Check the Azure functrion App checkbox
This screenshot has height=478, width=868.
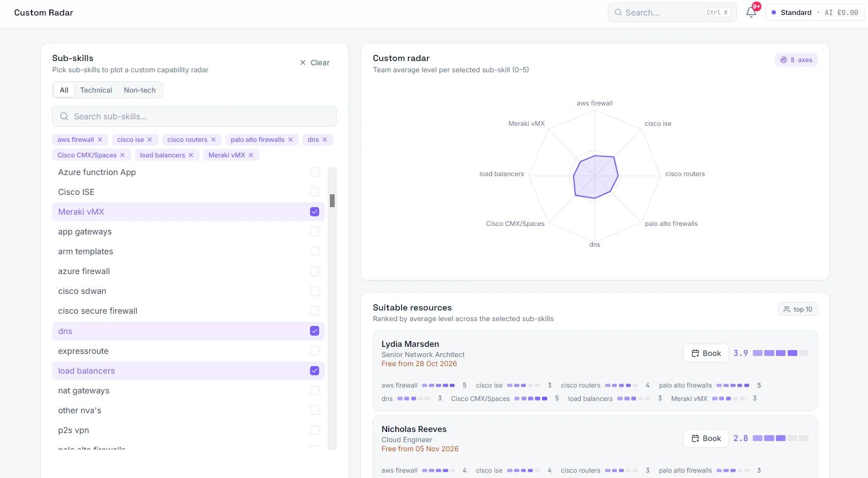coord(314,172)
